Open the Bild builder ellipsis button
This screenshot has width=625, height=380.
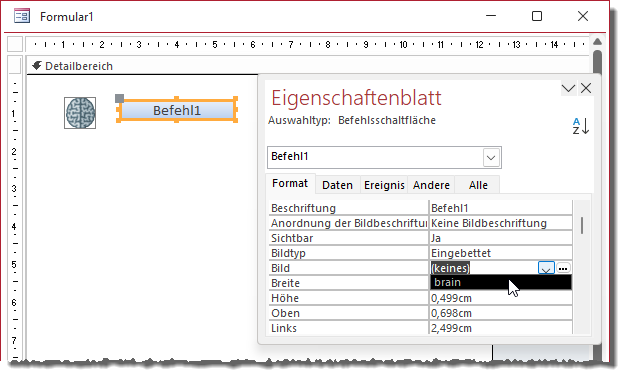tap(563, 268)
